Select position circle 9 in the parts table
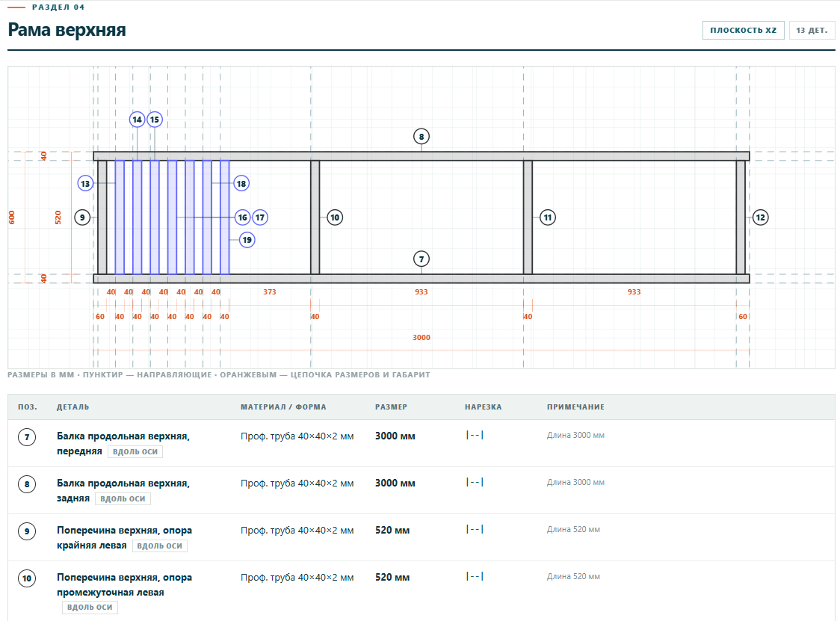Screen dimensions: 840x621 (27, 531)
